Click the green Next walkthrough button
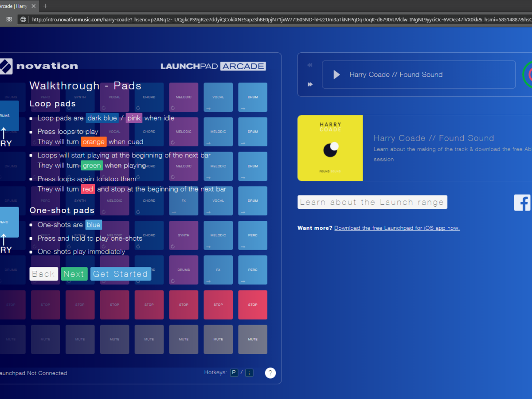The image size is (532, 399). tap(74, 274)
